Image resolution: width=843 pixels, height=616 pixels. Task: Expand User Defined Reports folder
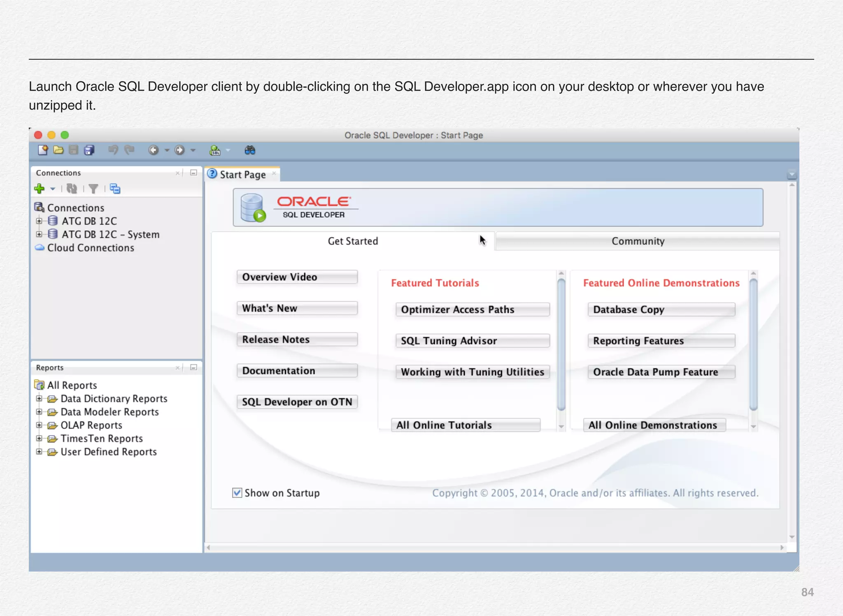(x=39, y=452)
